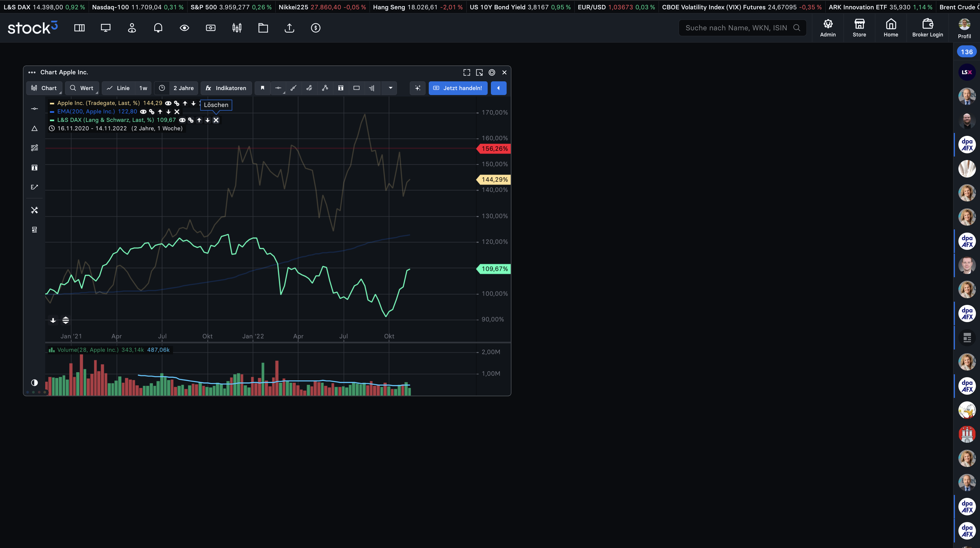The image size is (980, 548).
Task: Select the rectangle drawing tool
Action: 356,88
